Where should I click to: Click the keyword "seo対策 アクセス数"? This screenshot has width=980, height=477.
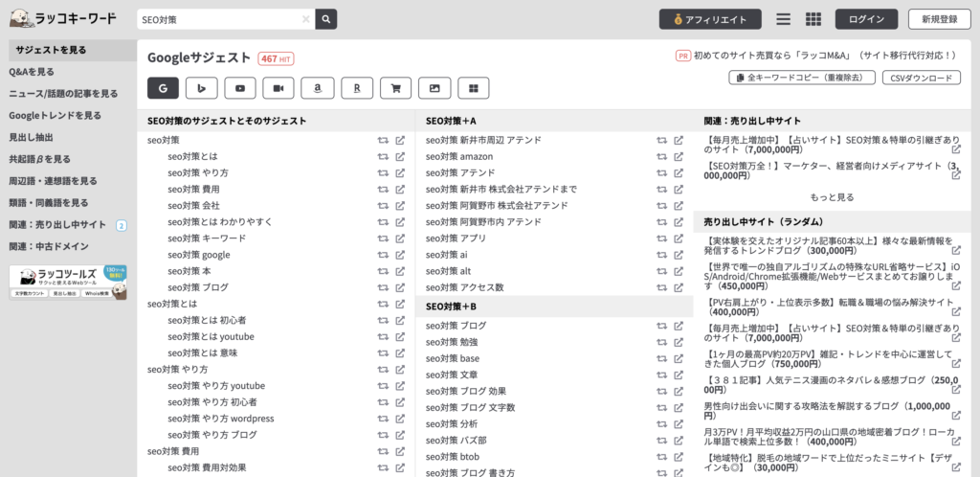465,287
